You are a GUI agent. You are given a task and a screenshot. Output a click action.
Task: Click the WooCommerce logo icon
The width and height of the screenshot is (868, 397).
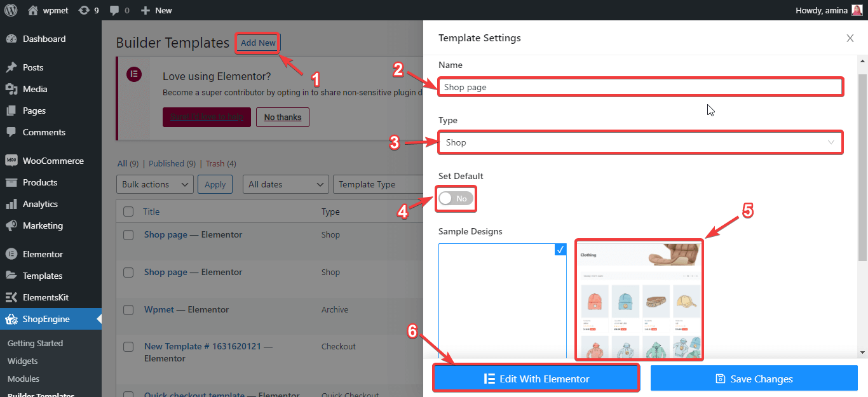11,161
